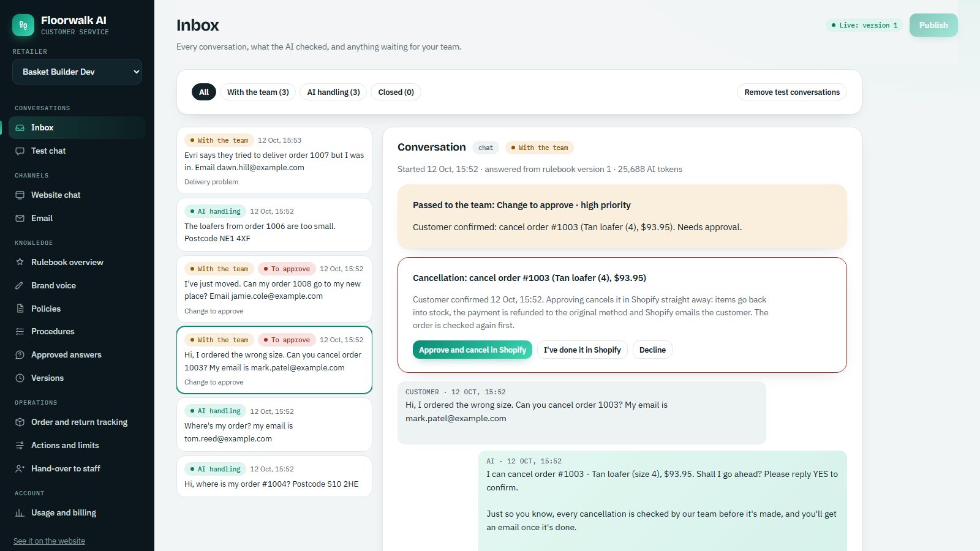Click the Email envelope icon

(20, 219)
